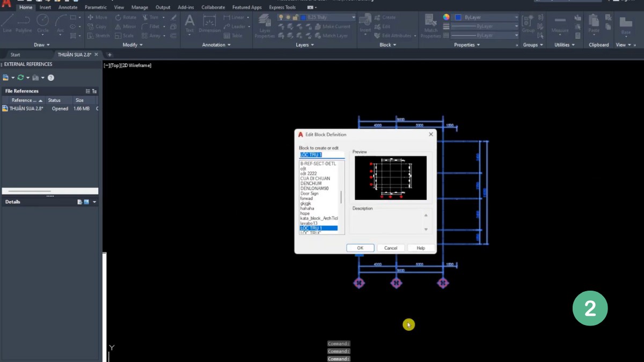This screenshot has height=362, width=644.
Task: Click the block Preview thumbnail
Action: click(391, 178)
